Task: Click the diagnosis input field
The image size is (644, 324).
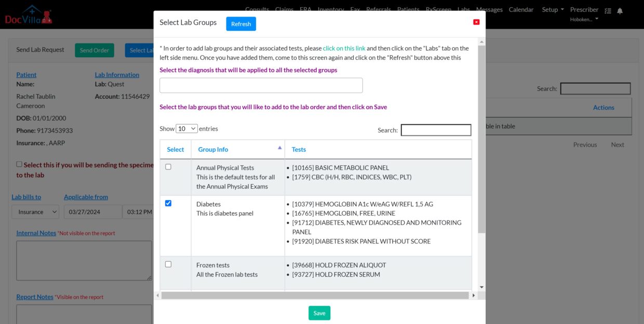Action: click(x=261, y=85)
